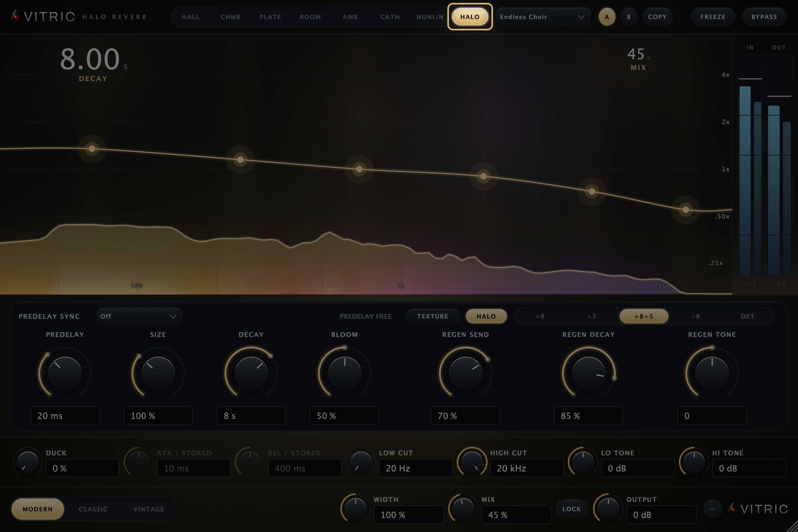Click the Copy button
Screen dimensions: 798x532
click(657, 17)
